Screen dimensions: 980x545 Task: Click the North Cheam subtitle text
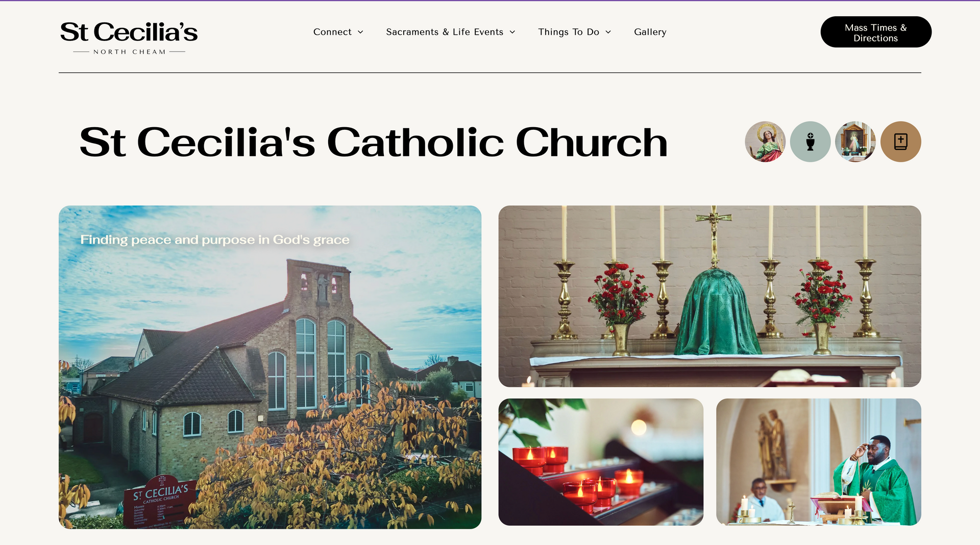(129, 52)
